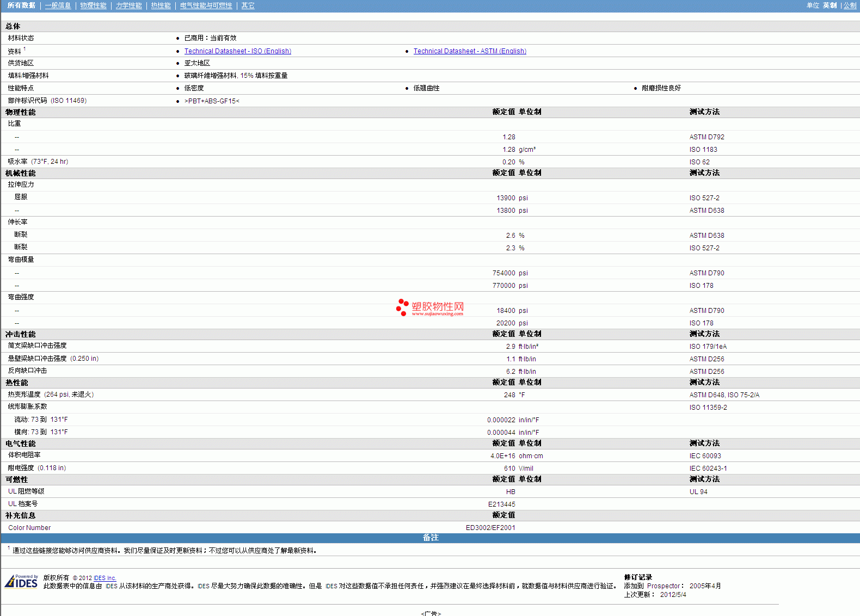Switch units to 公制
The width and height of the screenshot is (860, 616).
(x=850, y=5)
